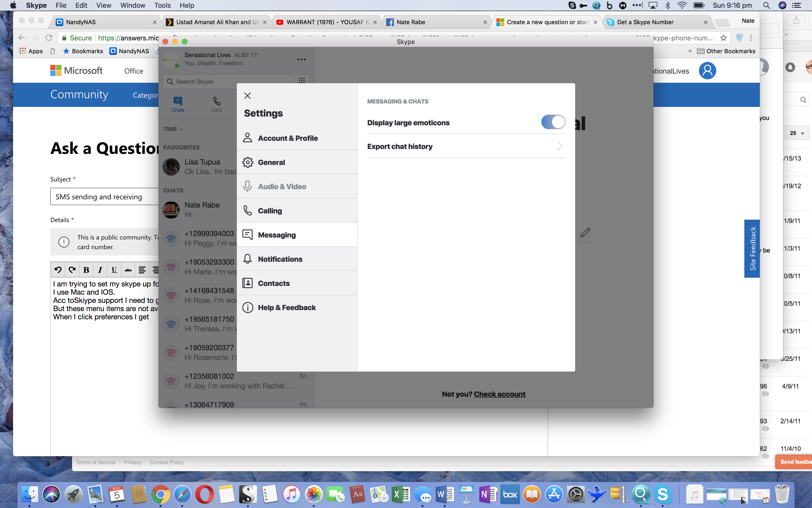The height and width of the screenshot is (508, 812).
Task: Open chat with +12358081002
Action: (237, 381)
